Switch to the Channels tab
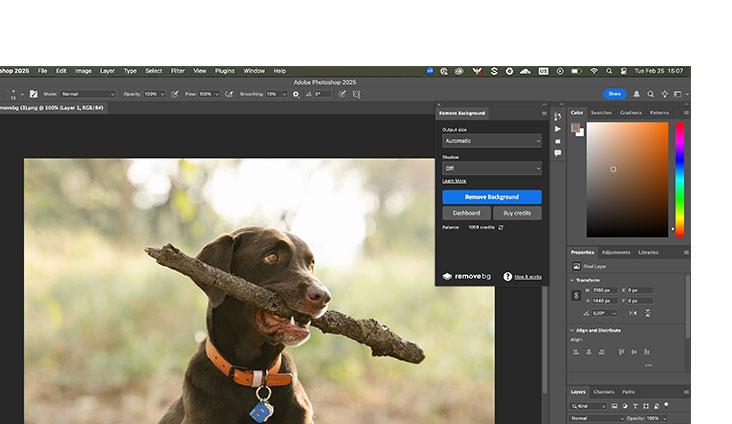Image resolution: width=732 pixels, height=424 pixels. tap(604, 392)
